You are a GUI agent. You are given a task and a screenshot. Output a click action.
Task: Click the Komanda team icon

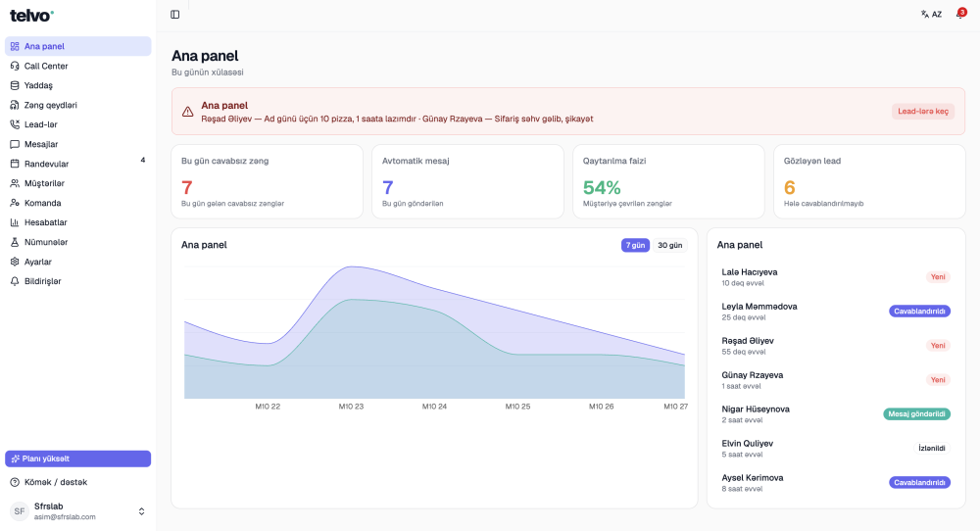(x=15, y=203)
